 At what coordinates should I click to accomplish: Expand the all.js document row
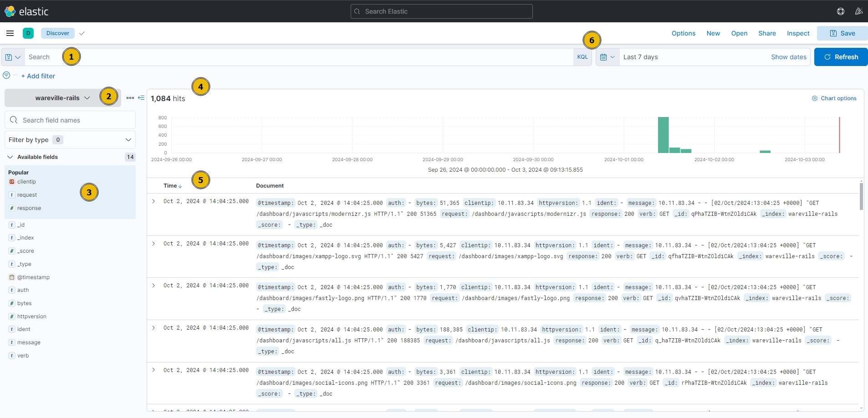point(153,328)
